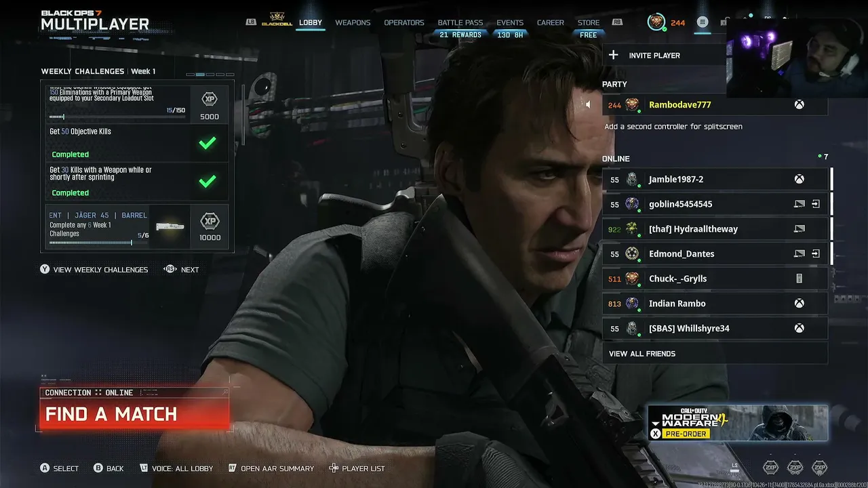Click the RB bumper icon
This screenshot has width=868, height=488.
[x=617, y=22]
